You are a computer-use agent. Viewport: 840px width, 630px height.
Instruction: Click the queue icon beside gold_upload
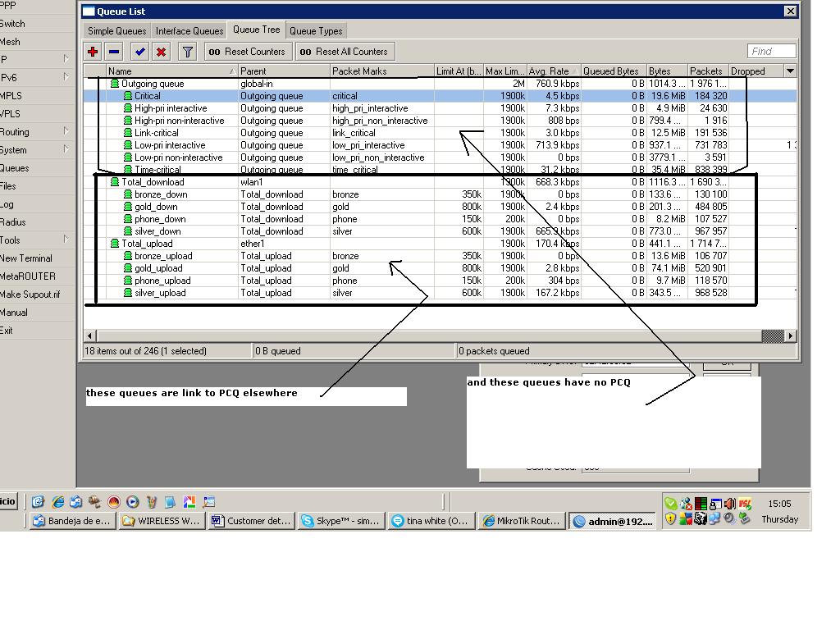(x=127, y=268)
